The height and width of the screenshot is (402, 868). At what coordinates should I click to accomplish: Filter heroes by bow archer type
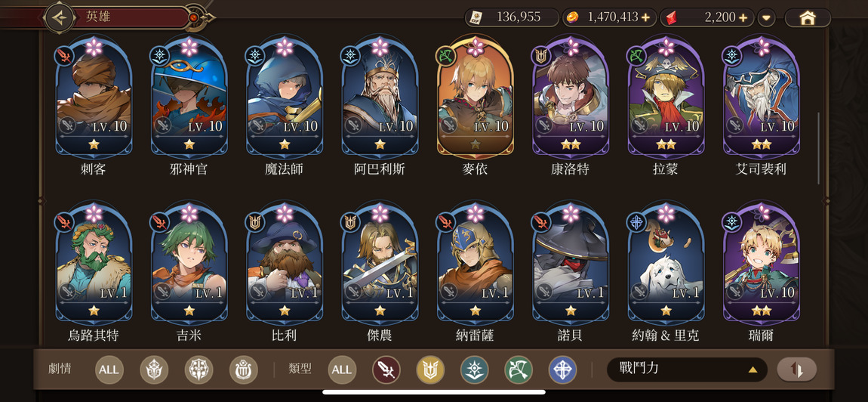[x=518, y=370]
